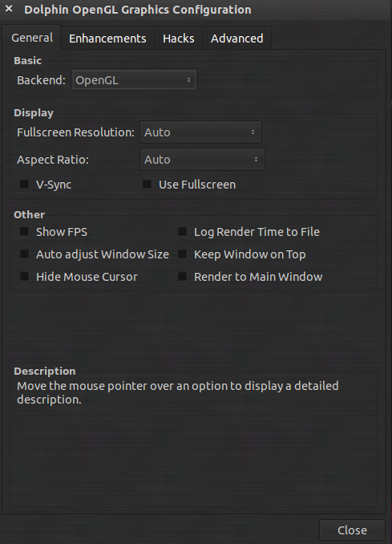This screenshot has width=392, height=544.
Task: Switch to the General tab
Action: tap(32, 38)
